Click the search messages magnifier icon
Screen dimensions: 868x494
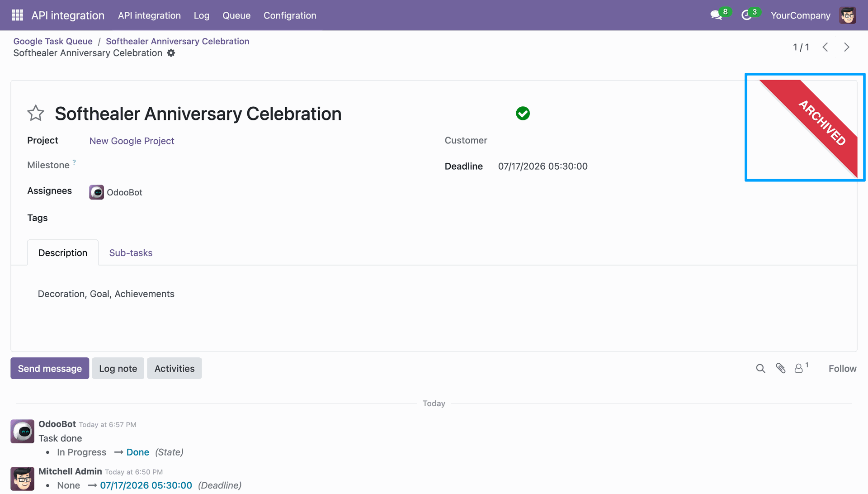coord(760,369)
